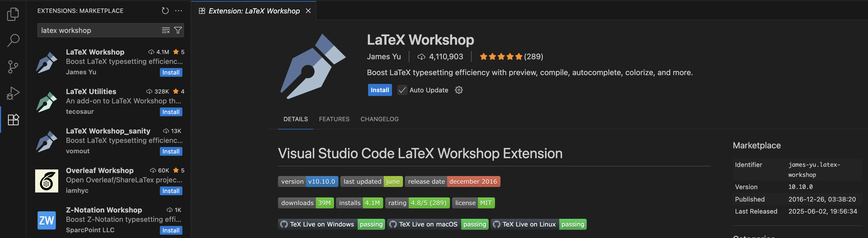Viewport: 868px width, 238px height.
Task: Click the install count 4,110,903
Action: pyautogui.click(x=440, y=56)
